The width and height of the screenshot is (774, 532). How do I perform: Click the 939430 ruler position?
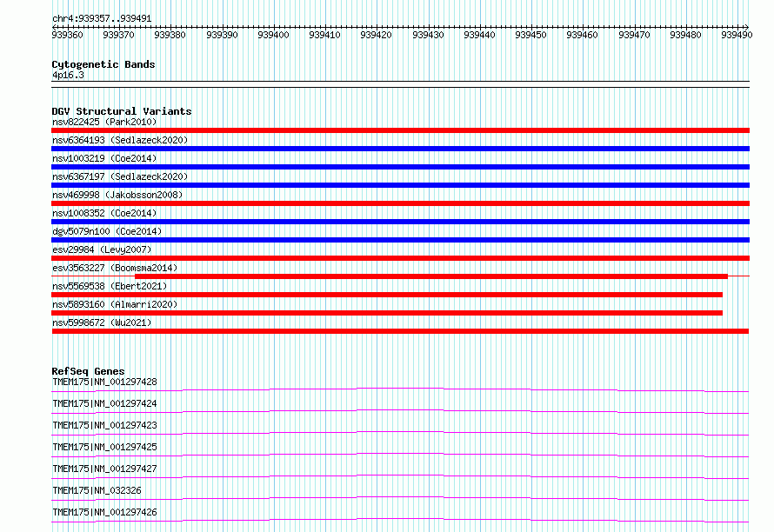(428, 35)
